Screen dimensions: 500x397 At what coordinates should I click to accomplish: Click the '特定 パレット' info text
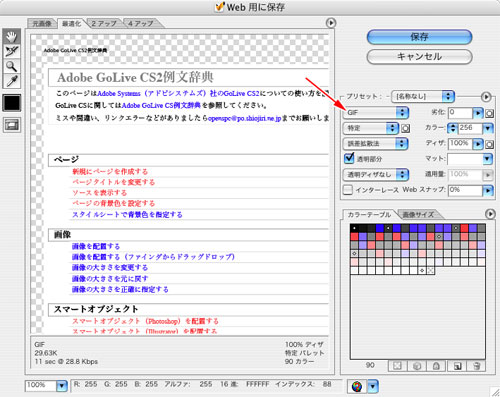pyautogui.click(x=304, y=353)
